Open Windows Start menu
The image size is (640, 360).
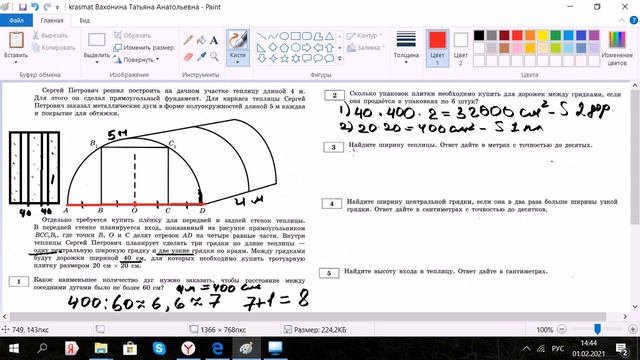[13, 348]
